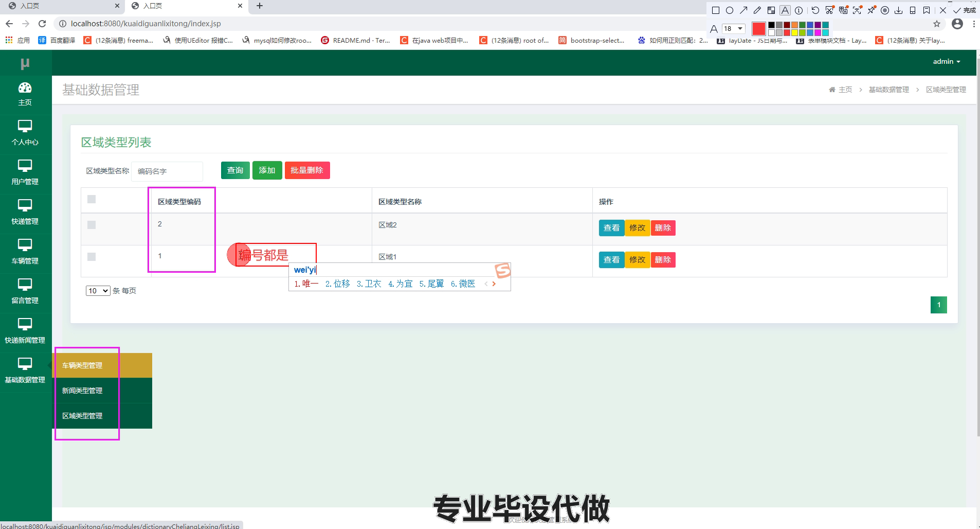This screenshot has width=980, height=529.
Task: Start screen recording tool
Action: 885,10
